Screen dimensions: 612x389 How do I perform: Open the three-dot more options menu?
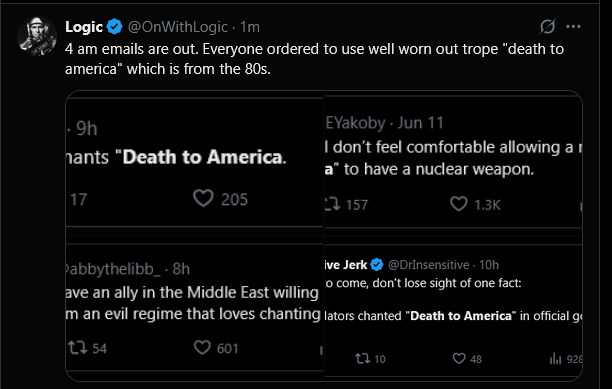[x=573, y=27]
